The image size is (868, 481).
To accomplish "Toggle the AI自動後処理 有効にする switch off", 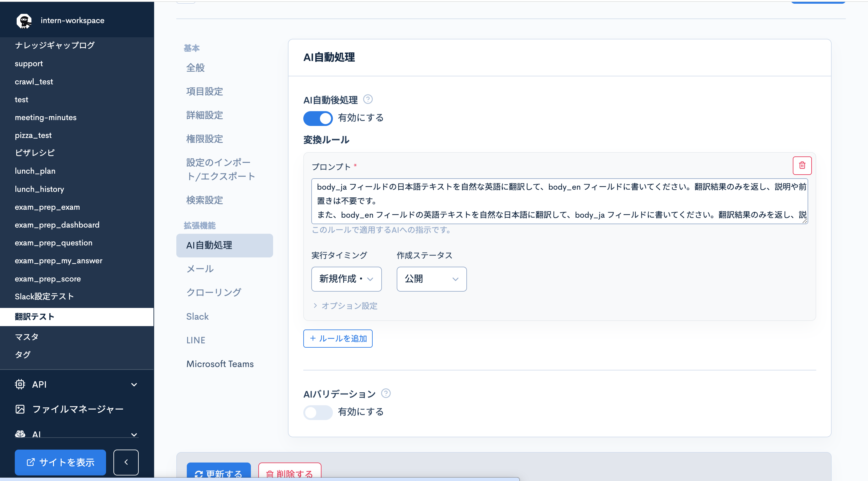I will click(x=318, y=118).
